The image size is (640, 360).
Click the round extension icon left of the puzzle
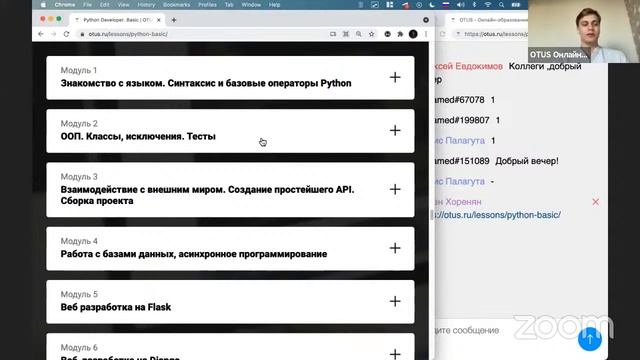coord(387,34)
